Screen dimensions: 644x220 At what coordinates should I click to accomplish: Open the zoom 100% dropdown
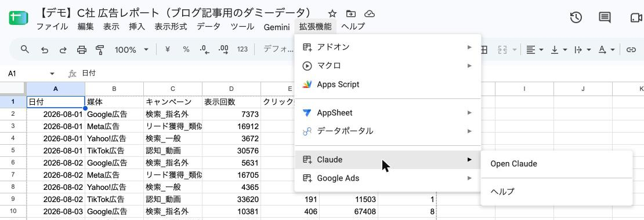point(132,50)
